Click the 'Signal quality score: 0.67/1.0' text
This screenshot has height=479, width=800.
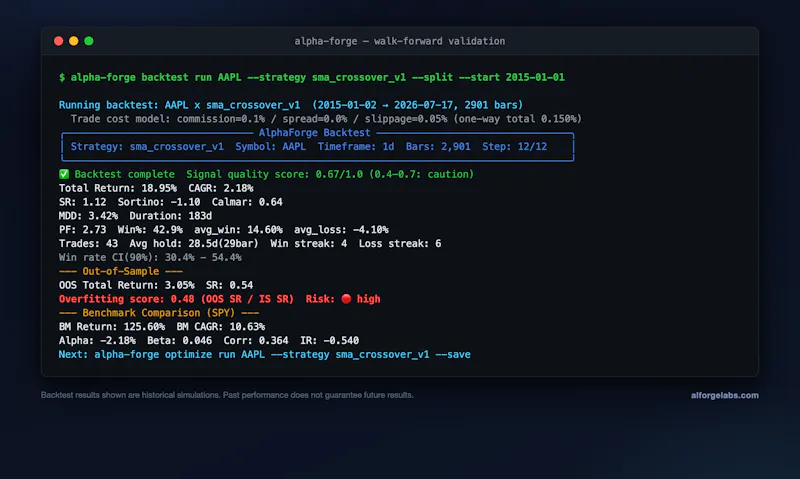(274, 174)
